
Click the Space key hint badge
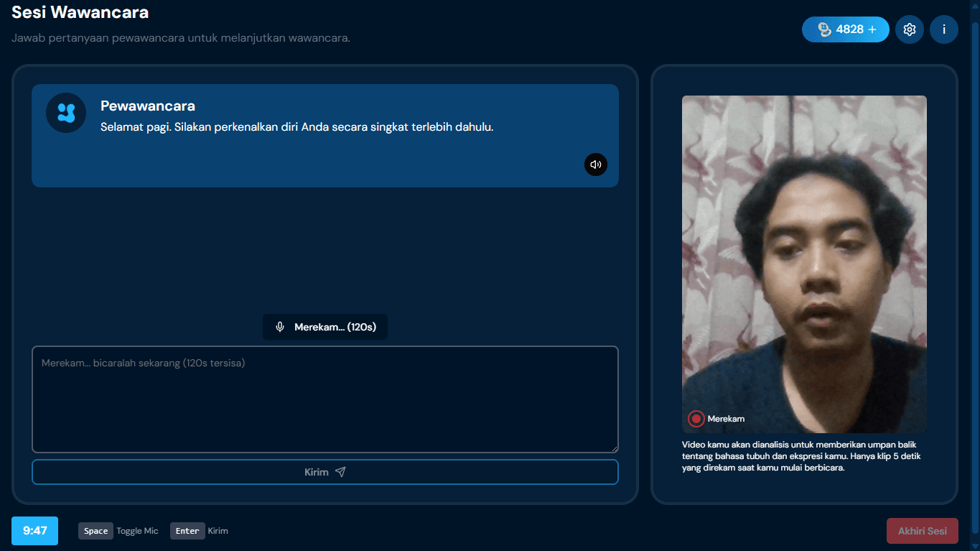[95, 531]
